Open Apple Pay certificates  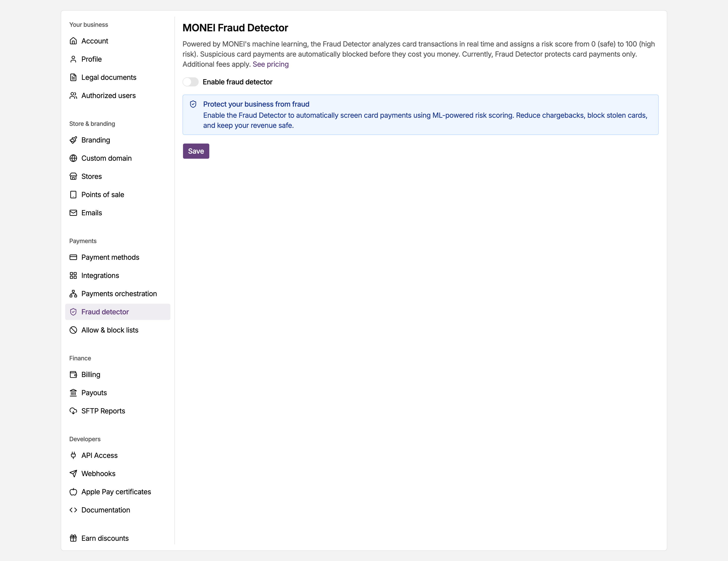pyautogui.click(x=118, y=492)
